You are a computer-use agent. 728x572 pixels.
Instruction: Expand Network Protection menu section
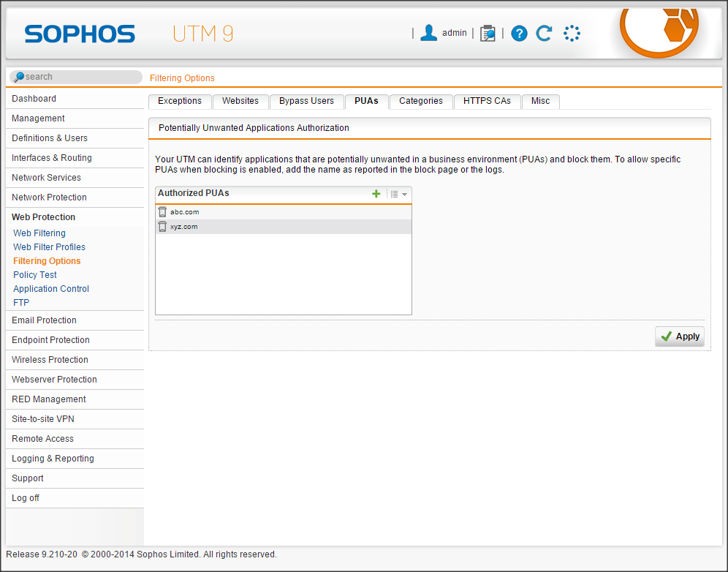(49, 197)
